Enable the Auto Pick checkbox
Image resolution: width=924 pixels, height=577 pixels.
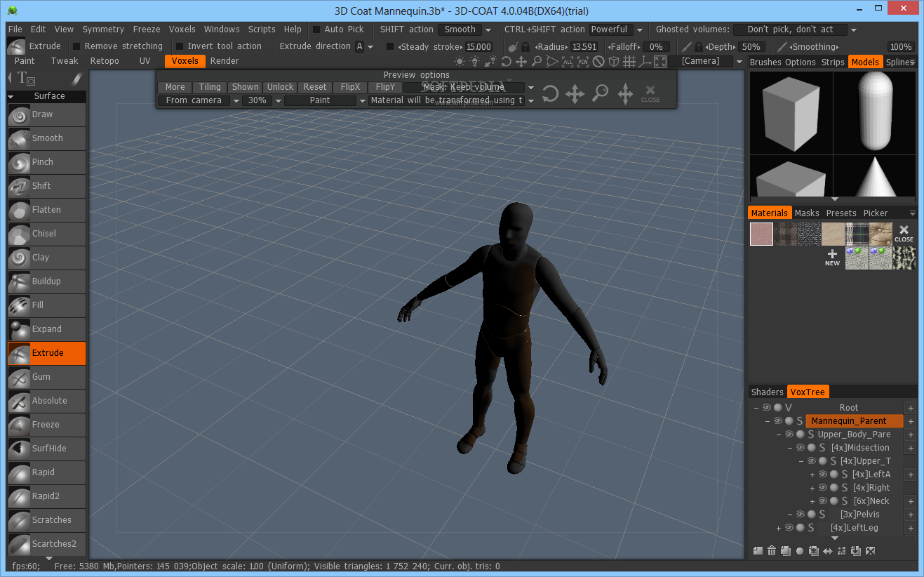click(316, 29)
